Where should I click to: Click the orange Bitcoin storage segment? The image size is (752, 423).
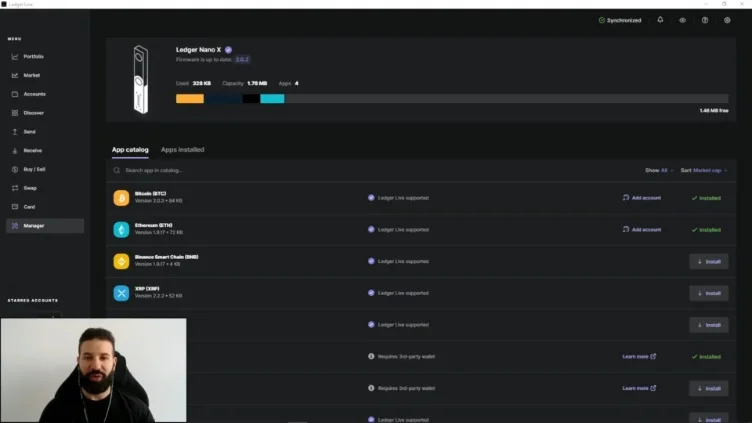190,99
